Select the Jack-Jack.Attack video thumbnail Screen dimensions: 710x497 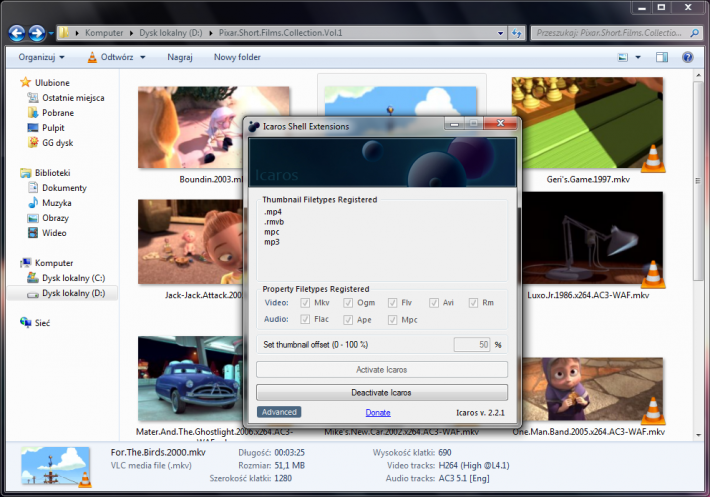[191, 242]
